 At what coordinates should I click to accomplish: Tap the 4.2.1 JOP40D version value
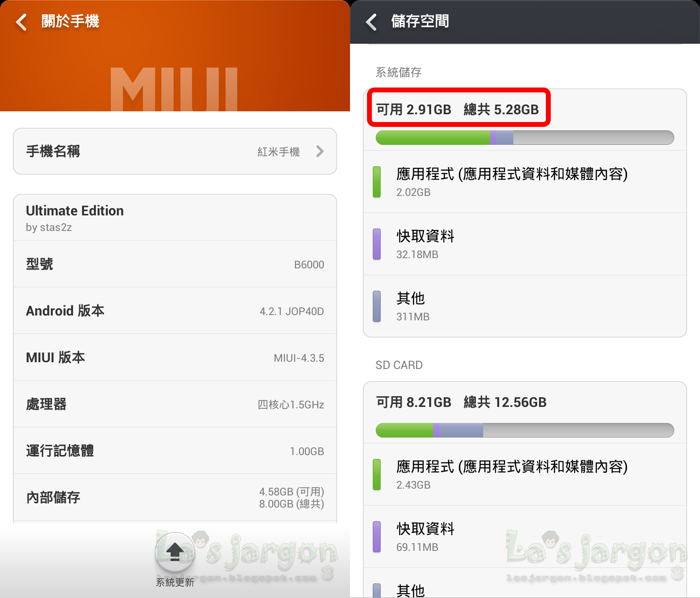292,311
